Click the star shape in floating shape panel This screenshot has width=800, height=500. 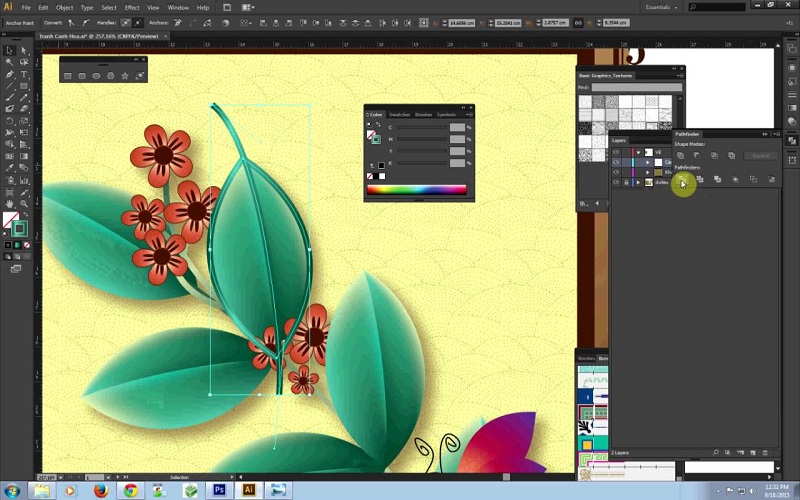[x=124, y=75]
